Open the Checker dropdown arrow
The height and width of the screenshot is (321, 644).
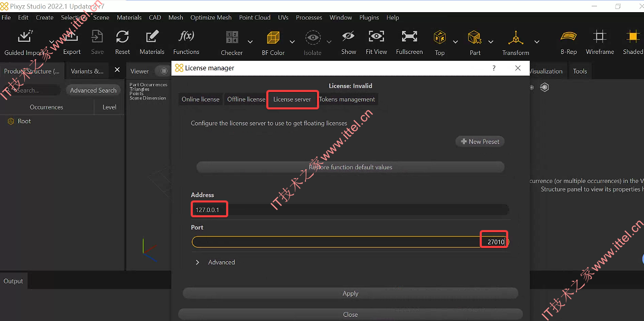tap(250, 42)
